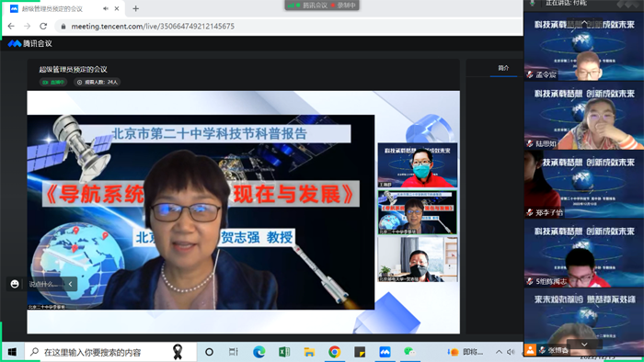Open a new browser tab

(136, 8)
